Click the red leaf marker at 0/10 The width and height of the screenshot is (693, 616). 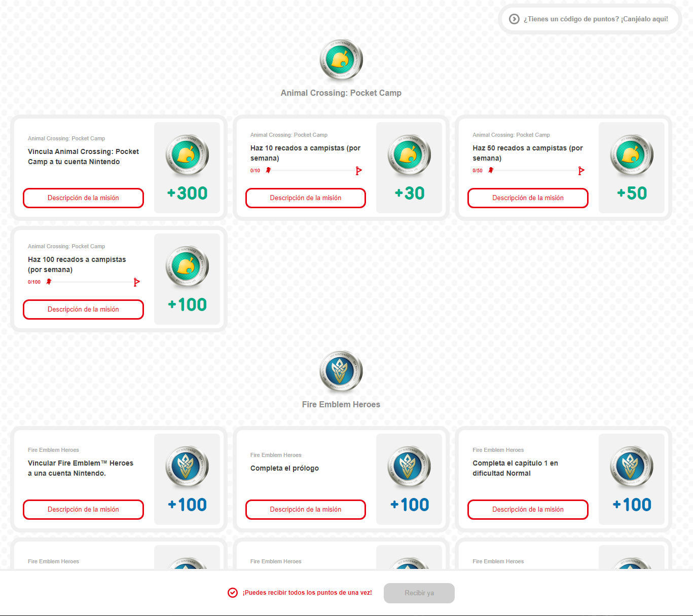268,170
